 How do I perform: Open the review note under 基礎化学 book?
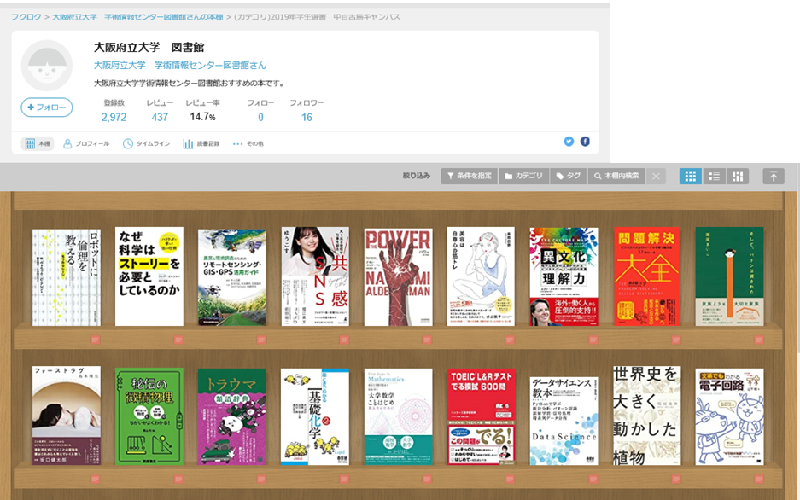[x=344, y=479]
